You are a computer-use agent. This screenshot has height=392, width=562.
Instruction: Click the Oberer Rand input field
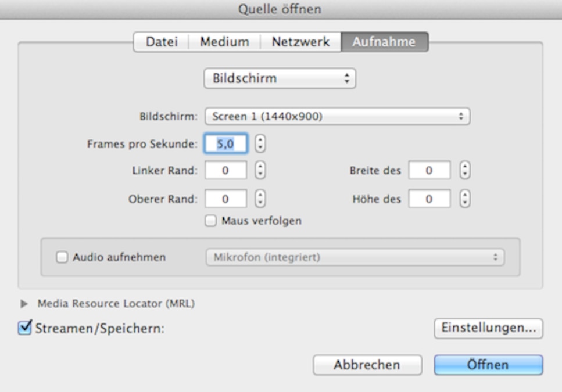(225, 199)
